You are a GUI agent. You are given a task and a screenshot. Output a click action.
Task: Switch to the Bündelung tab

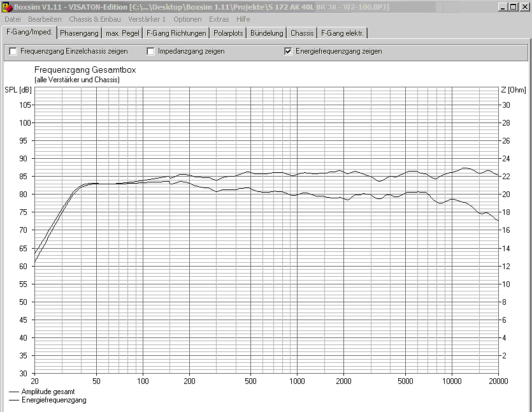(x=267, y=33)
